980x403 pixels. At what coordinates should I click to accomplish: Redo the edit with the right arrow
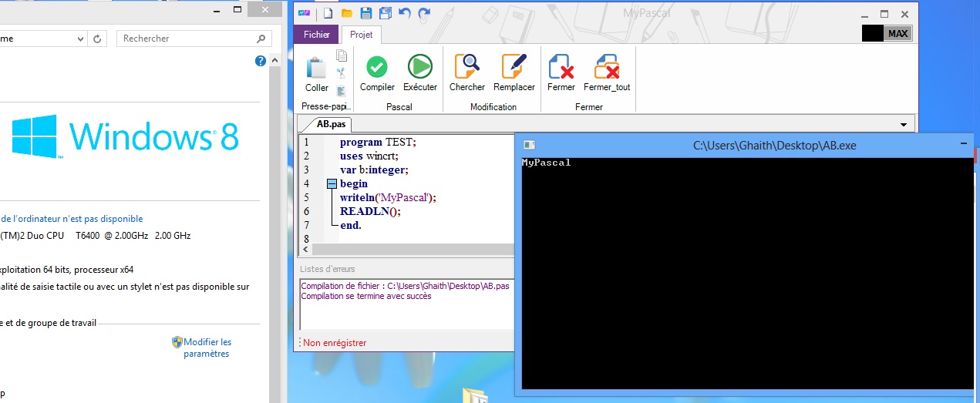(x=424, y=12)
